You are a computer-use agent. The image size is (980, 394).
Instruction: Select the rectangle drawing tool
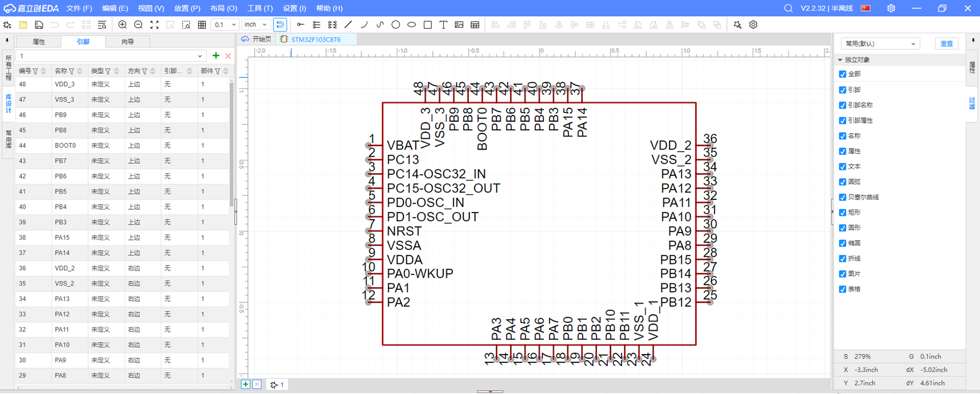coord(428,25)
